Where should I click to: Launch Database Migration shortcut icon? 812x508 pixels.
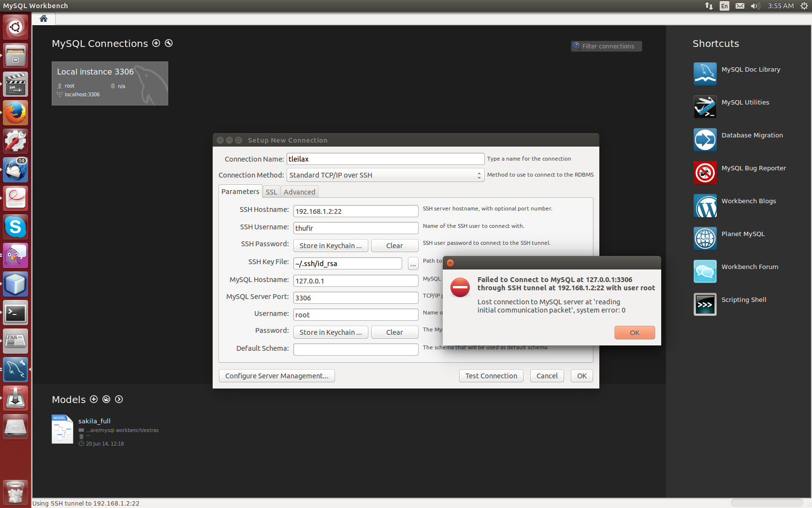[705, 140]
